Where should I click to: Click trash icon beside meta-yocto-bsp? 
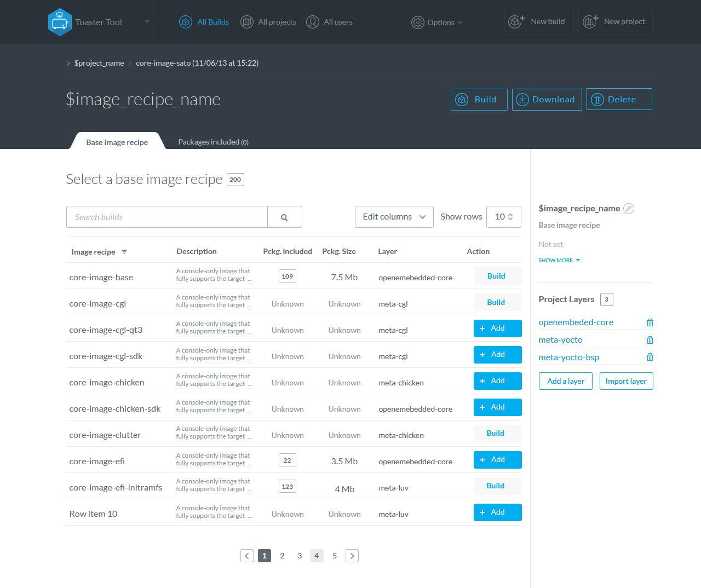click(x=650, y=358)
